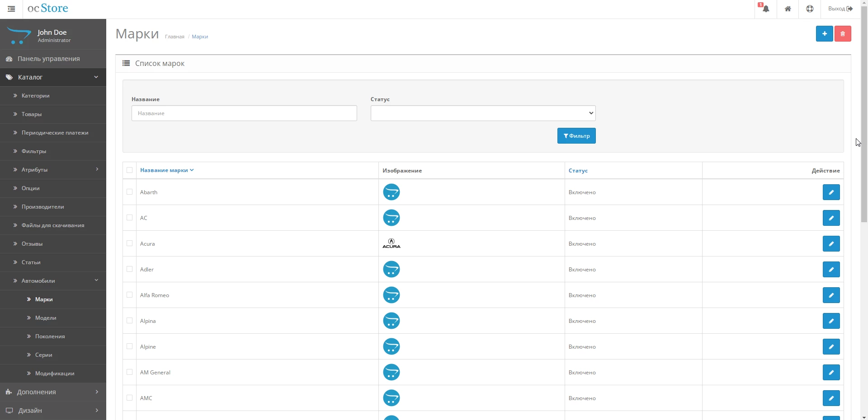Open Товары menu item
Screen dimensions: 868x420
(x=53, y=114)
